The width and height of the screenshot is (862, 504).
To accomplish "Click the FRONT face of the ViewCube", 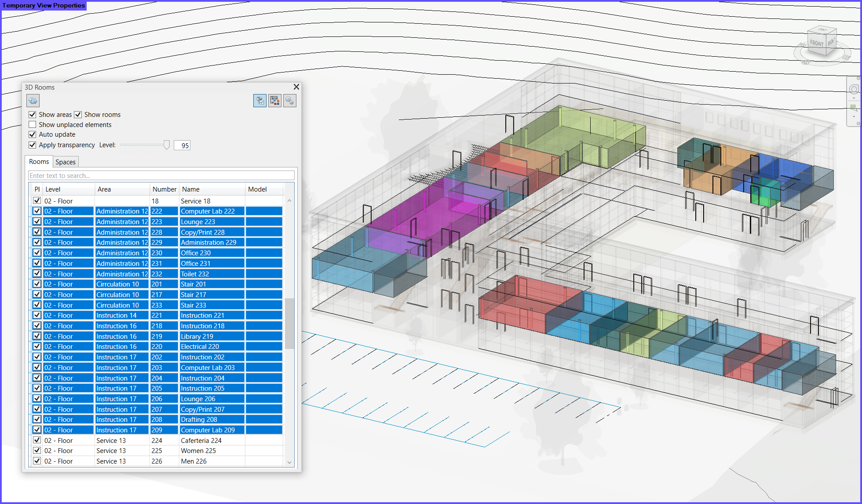I will [x=816, y=44].
